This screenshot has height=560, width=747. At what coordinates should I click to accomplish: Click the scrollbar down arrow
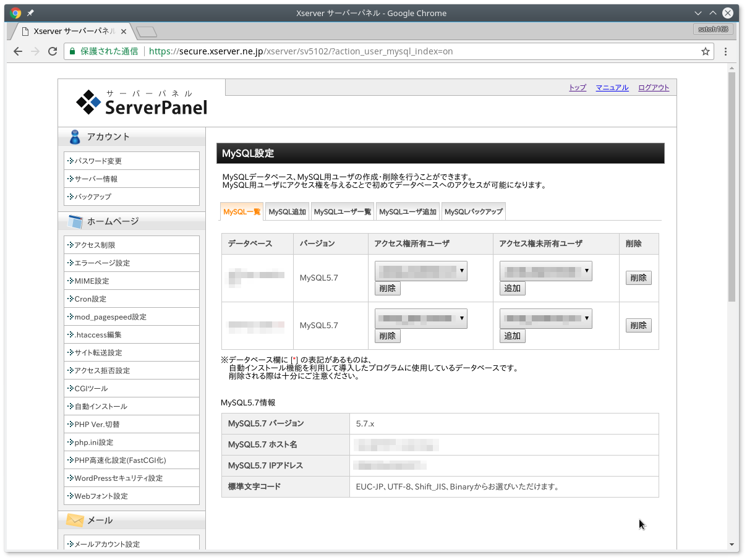tap(732, 545)
